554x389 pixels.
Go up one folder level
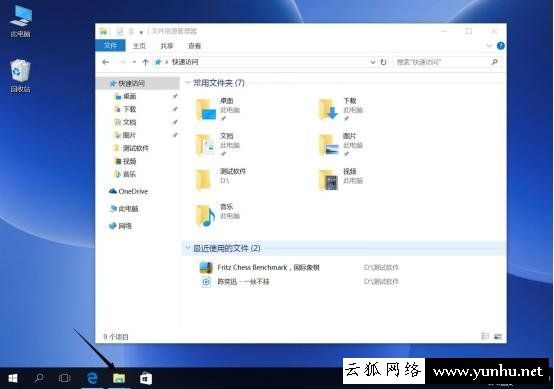coord(145,62)
